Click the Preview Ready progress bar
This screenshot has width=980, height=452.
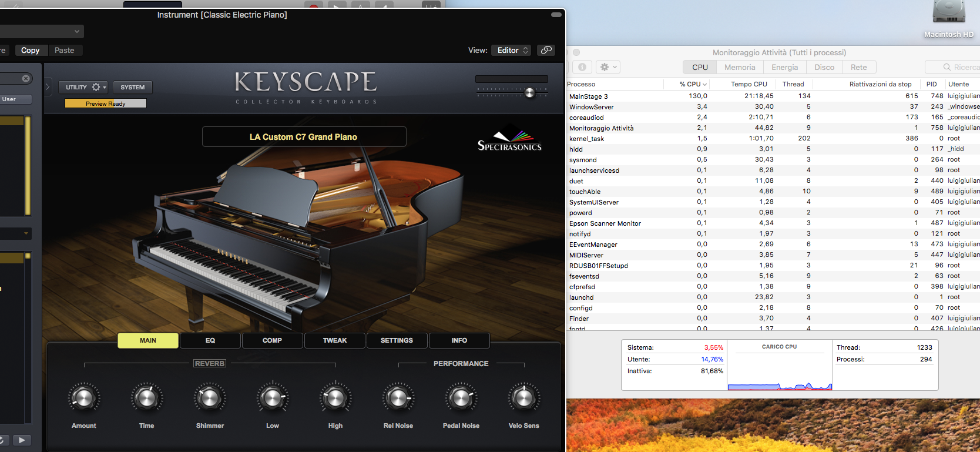[106, 103]
